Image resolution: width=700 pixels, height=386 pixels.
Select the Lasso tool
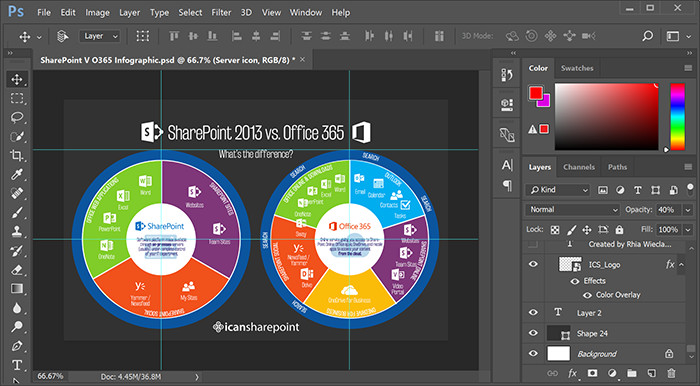tap(17, 117)
